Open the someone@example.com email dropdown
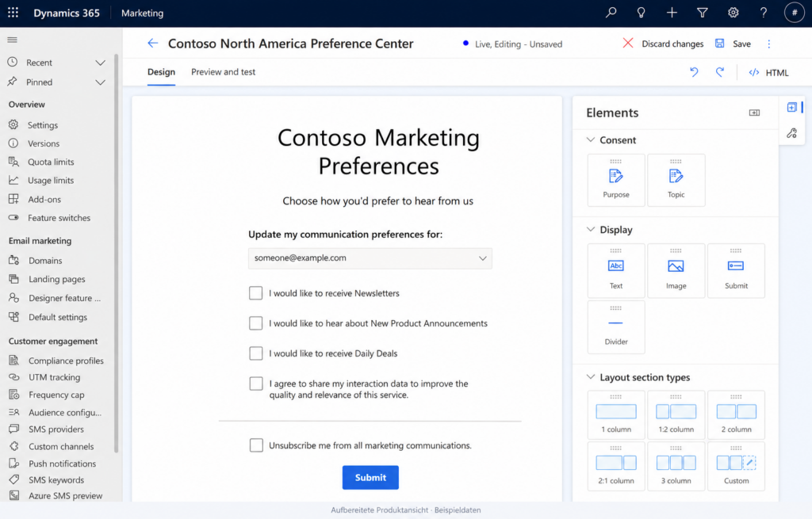812x519 pixels. coord(370,258)
